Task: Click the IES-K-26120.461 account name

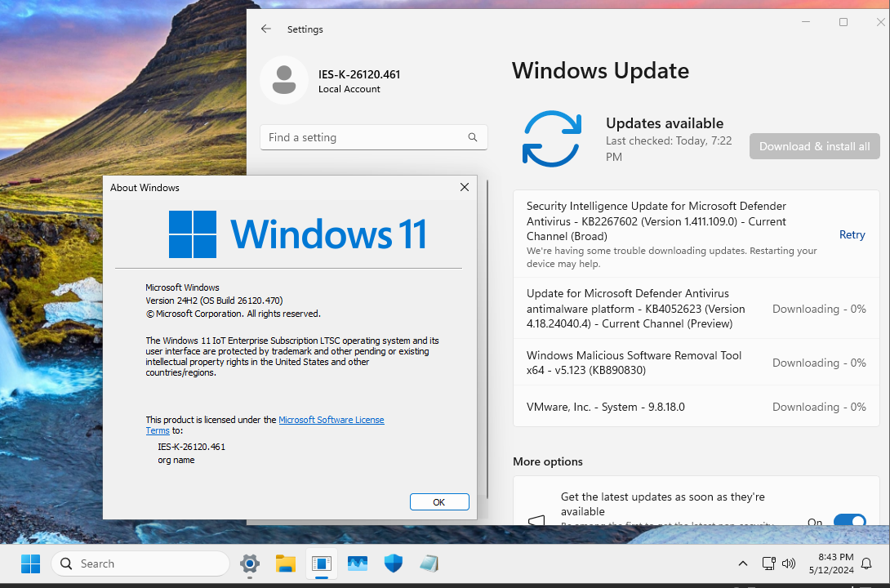Action: tap(359, 74)
